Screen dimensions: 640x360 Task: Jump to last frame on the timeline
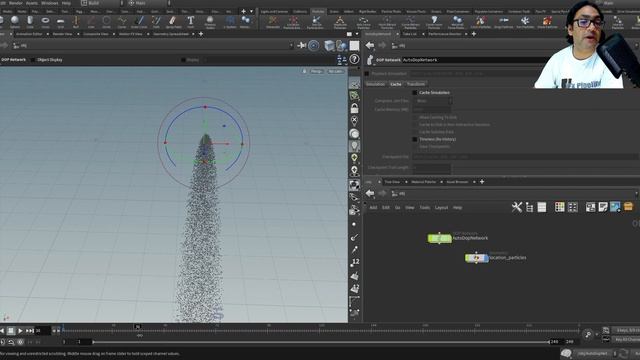(x=29, y=331)
